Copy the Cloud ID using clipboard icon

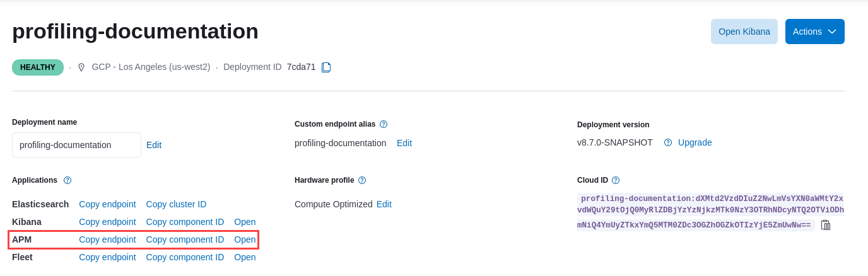(x=826, y=225)
